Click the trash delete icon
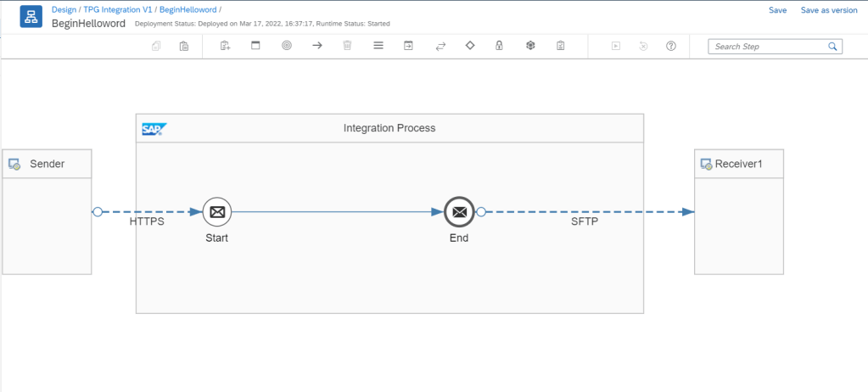The width and height of the screenshot is (868, 392). click(347, 46)
